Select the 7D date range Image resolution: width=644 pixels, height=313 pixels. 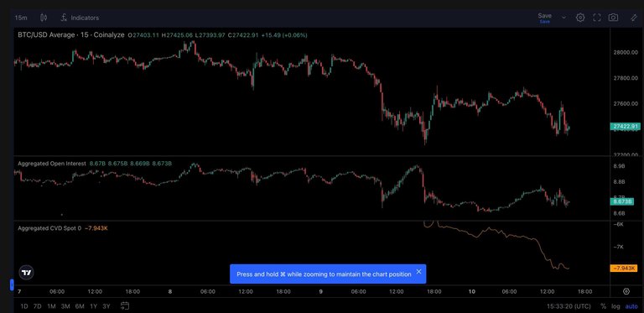(x=38, y=306)
